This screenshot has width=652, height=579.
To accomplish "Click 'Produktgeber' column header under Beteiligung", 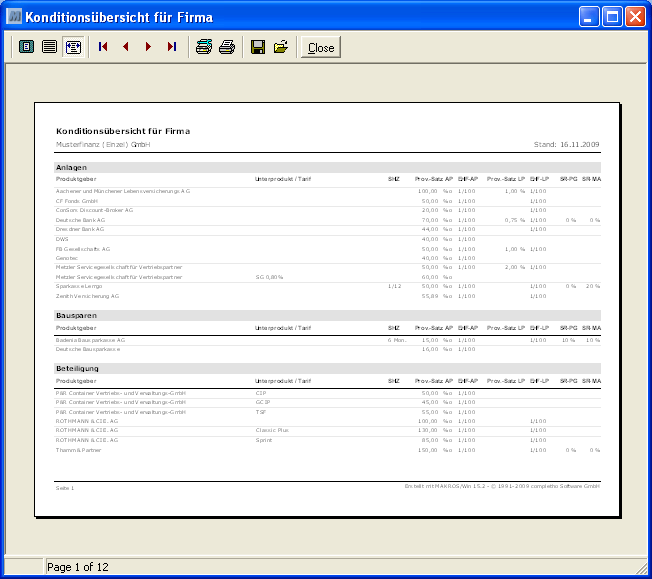I will (76, 381).
